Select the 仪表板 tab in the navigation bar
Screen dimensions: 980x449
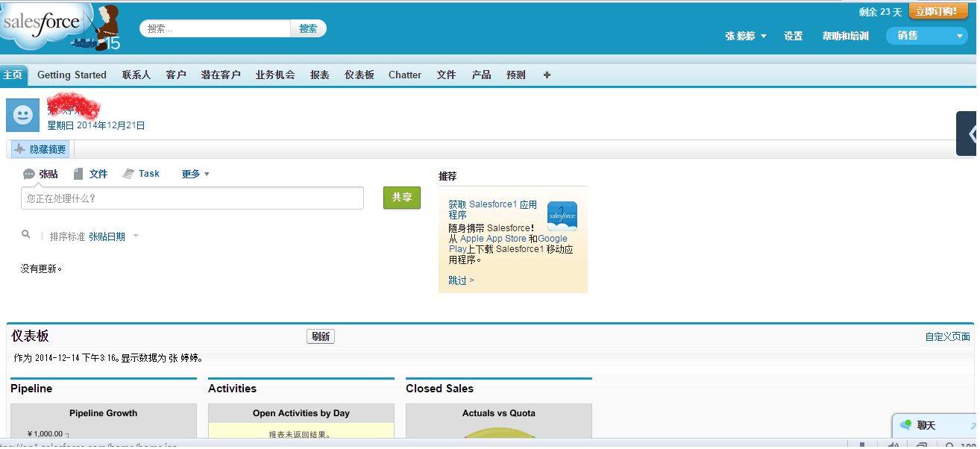(359, 75)
